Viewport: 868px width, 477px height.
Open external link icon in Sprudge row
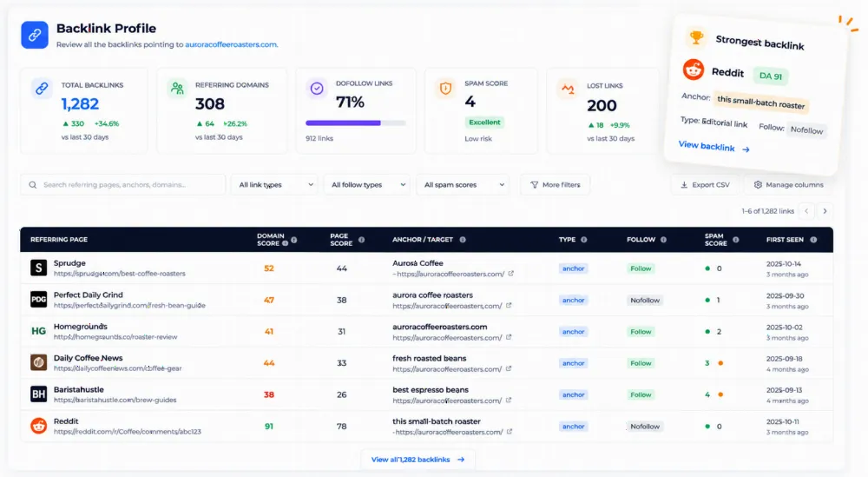(x=510, y=274)
